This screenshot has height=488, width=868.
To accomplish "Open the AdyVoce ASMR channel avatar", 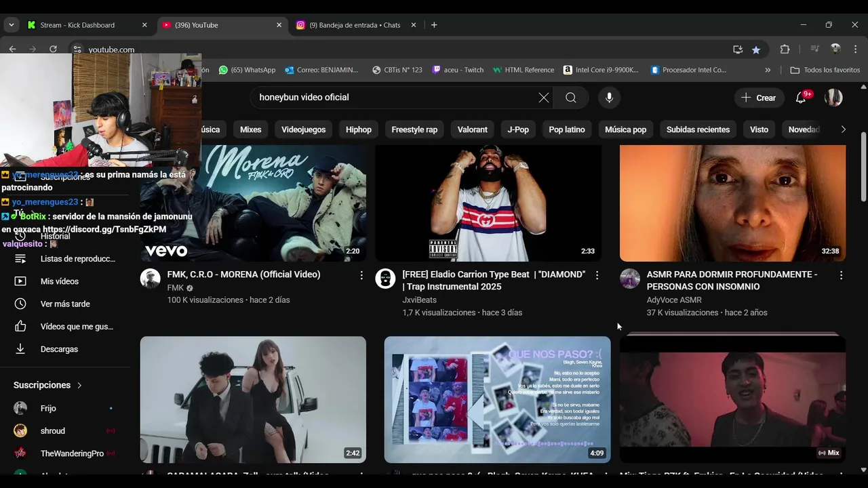I will tap(630, 279).
